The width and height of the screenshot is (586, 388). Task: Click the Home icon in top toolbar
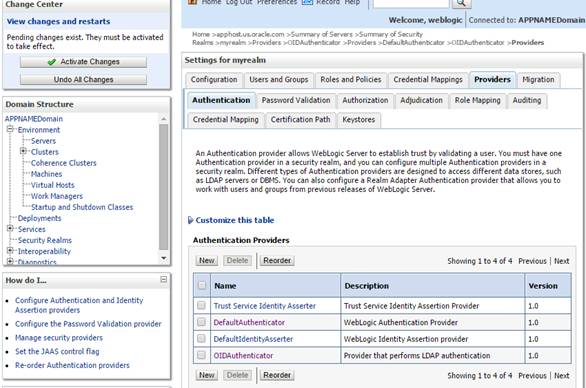click(x=192, y=2)
